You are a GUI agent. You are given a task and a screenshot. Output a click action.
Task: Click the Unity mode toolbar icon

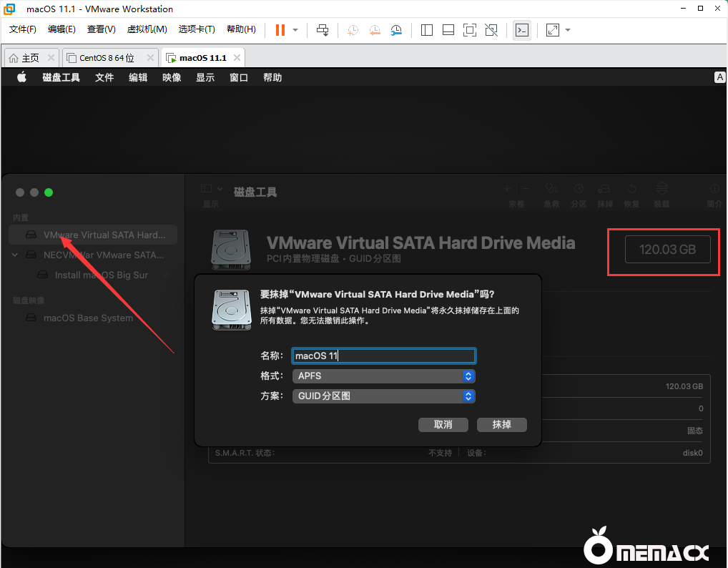tap(491, 30)
